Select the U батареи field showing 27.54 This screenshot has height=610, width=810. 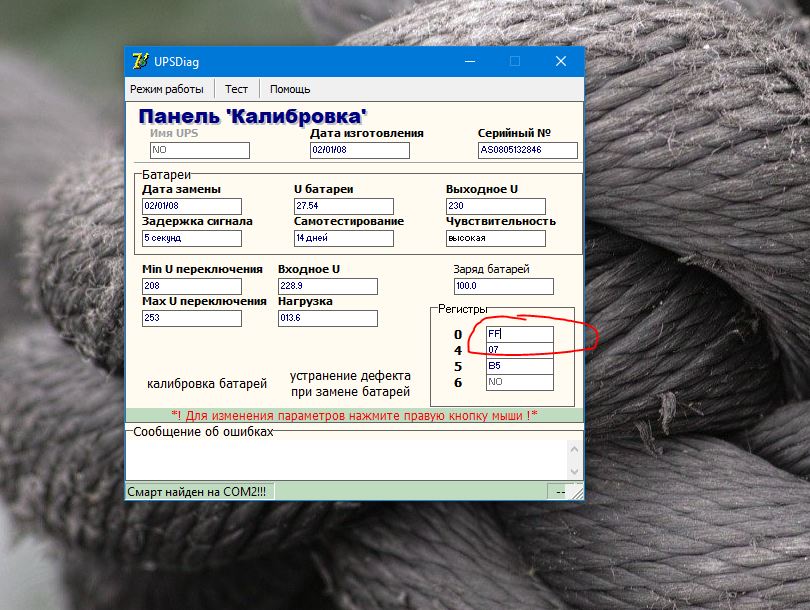click(344, 206)
